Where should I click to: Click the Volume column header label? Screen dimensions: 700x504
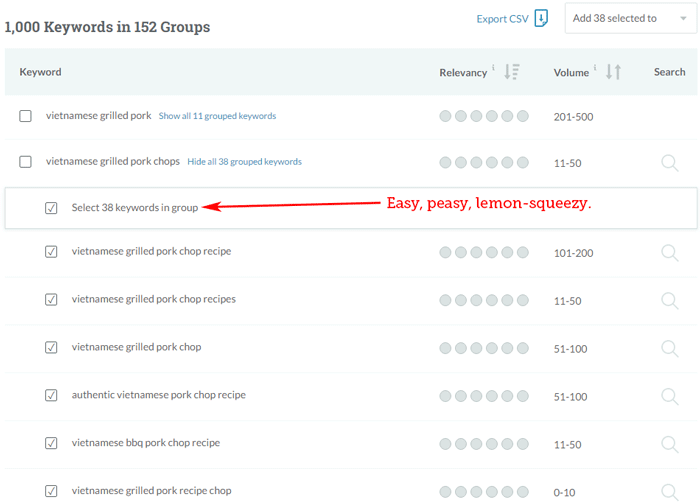pos(571,72)
